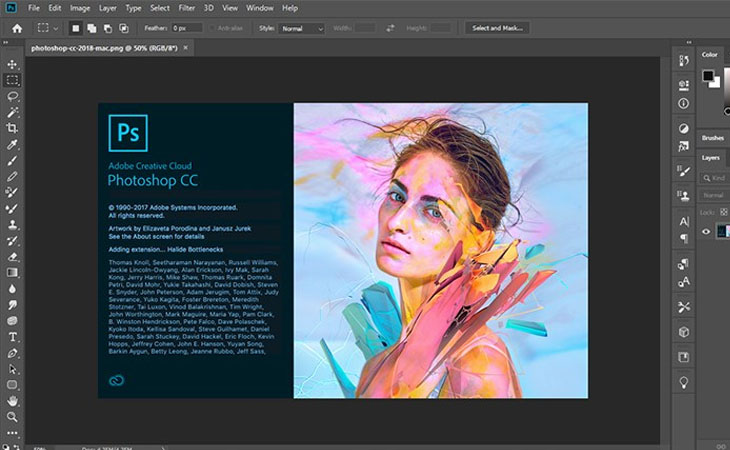This screenshot has height=450, width=730.
Task: Go to the Home screen
Action: pyautogui.click(x=17, y=28)
